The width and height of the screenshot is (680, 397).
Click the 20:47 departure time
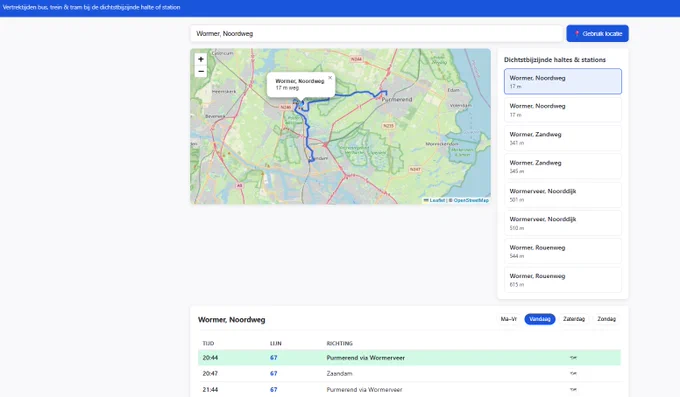coord(210,373)
